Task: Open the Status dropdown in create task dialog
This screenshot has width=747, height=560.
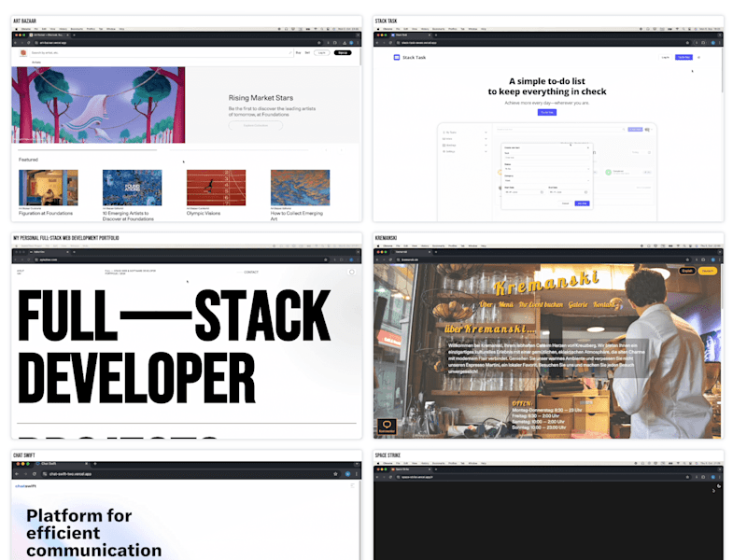Action: click(x=547, y=169)
